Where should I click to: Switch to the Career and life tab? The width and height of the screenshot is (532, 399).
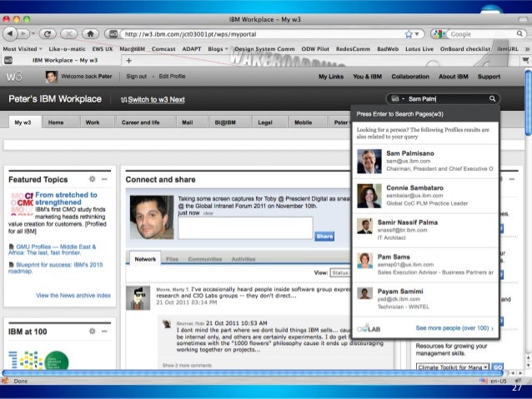[x=140, y=122]
